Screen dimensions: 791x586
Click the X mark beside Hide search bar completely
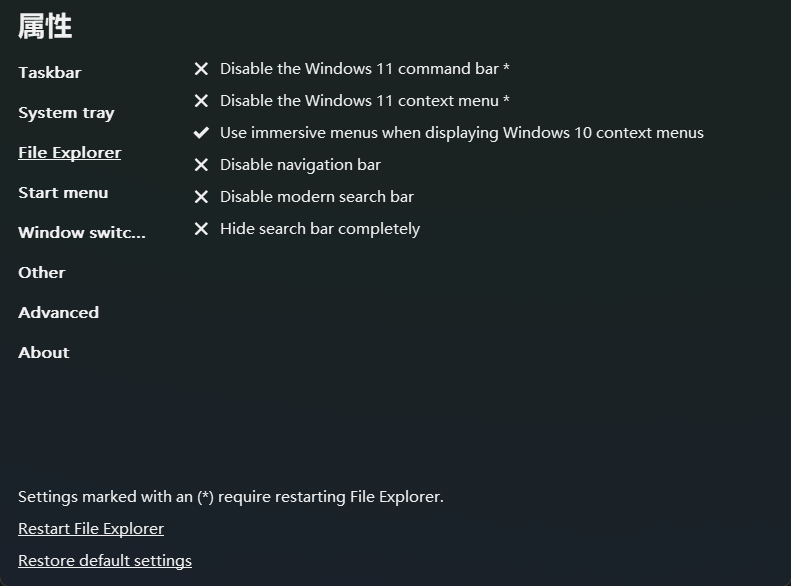click(x=201, y=229)
